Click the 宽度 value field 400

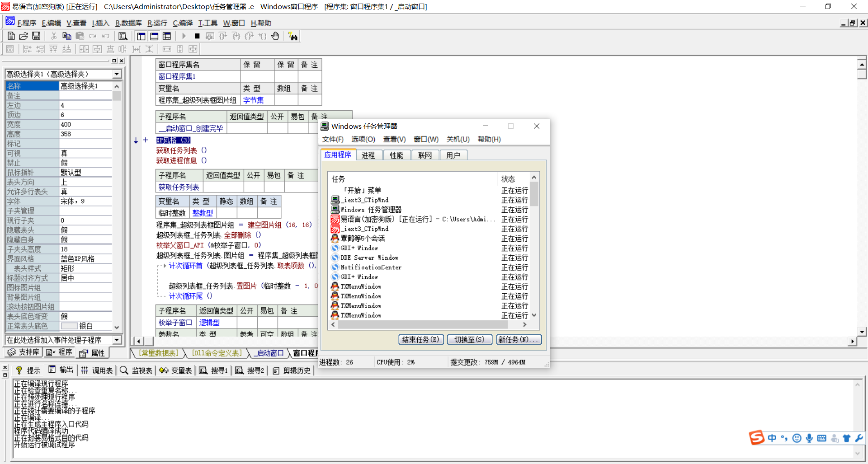tap(85, 124)
